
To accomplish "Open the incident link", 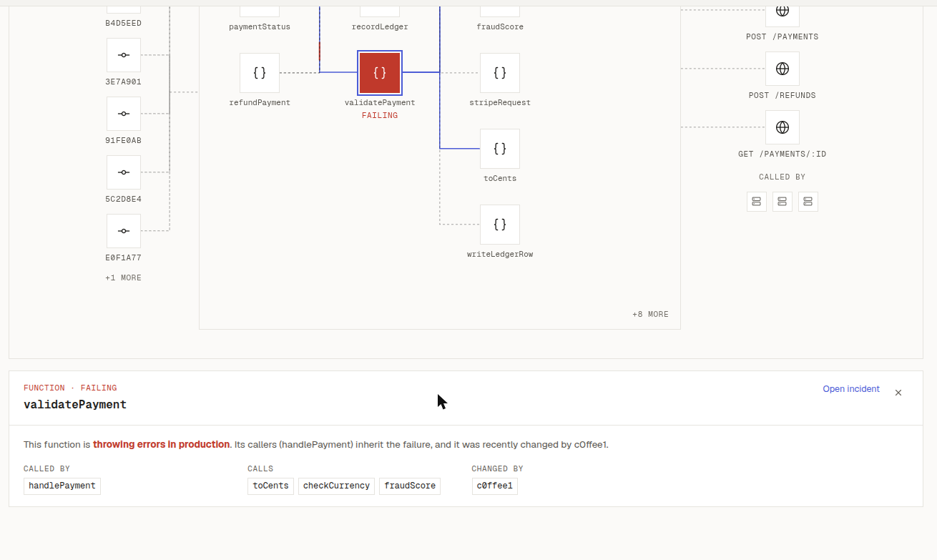I will click(x=851, y=389).
